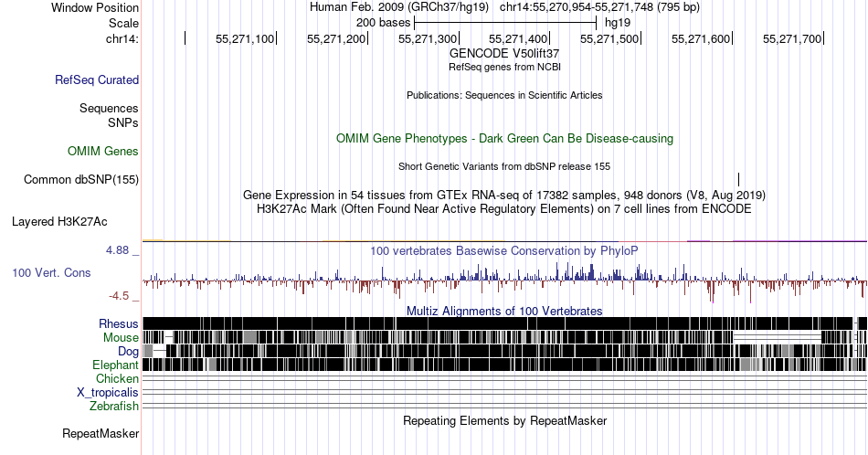
Task: Click the 55,271,400 ruler position
Action: (518, 38)
